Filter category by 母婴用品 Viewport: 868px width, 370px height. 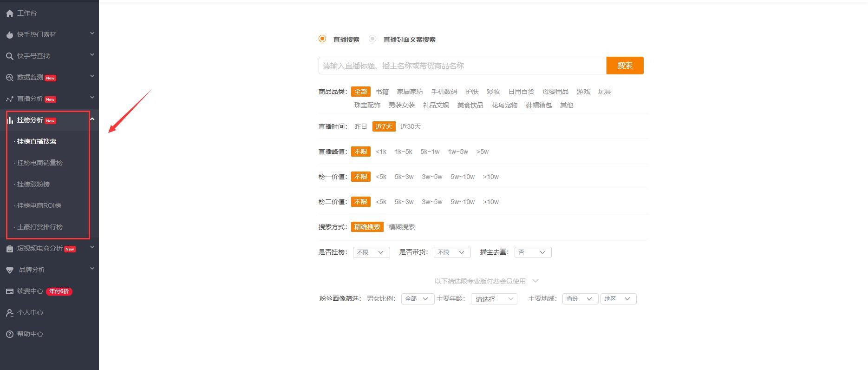coord(555,92)
